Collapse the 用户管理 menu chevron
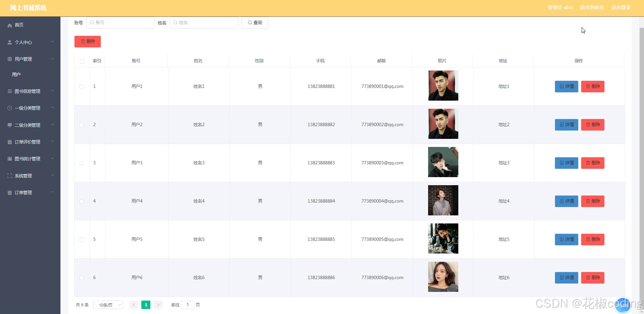Screen dimensions: 644x314 [52, 59]
